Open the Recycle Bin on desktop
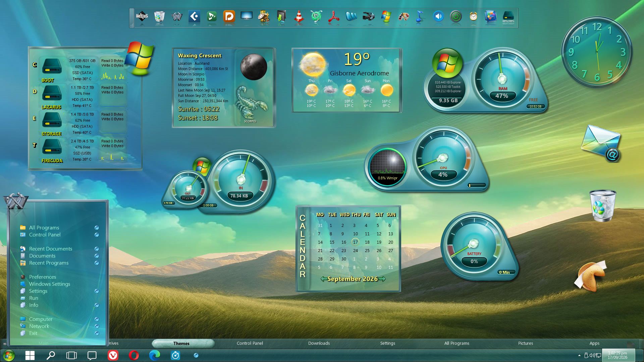Viewport: 644px width, 362px height. [603, 205]
